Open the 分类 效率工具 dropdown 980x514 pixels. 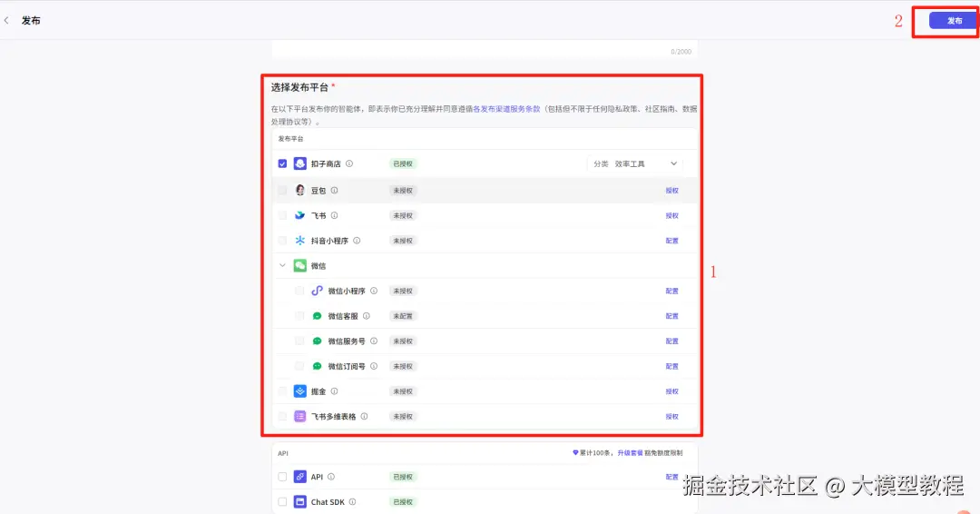tap(635, 163)
